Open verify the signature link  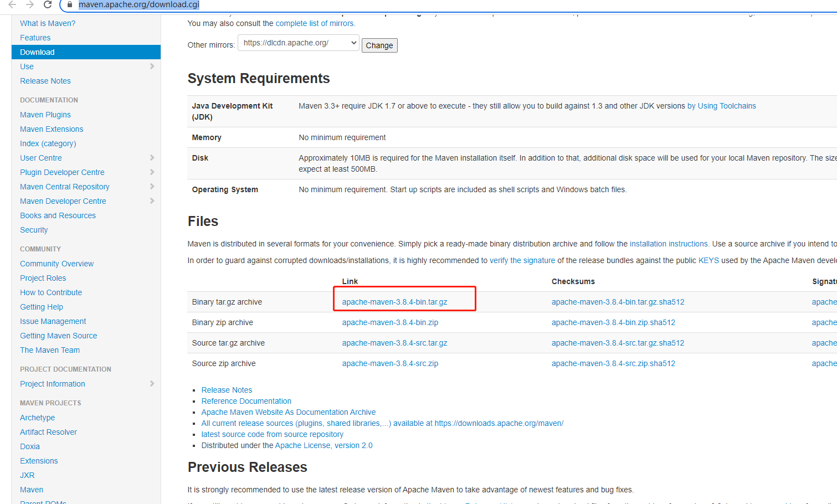click(x=522, y=260)
